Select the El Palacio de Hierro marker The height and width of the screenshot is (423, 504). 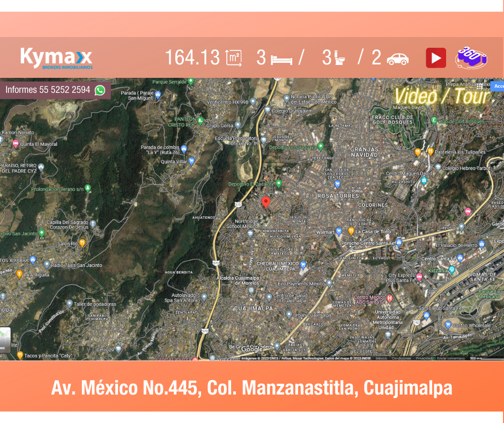(x=481, y=244)
